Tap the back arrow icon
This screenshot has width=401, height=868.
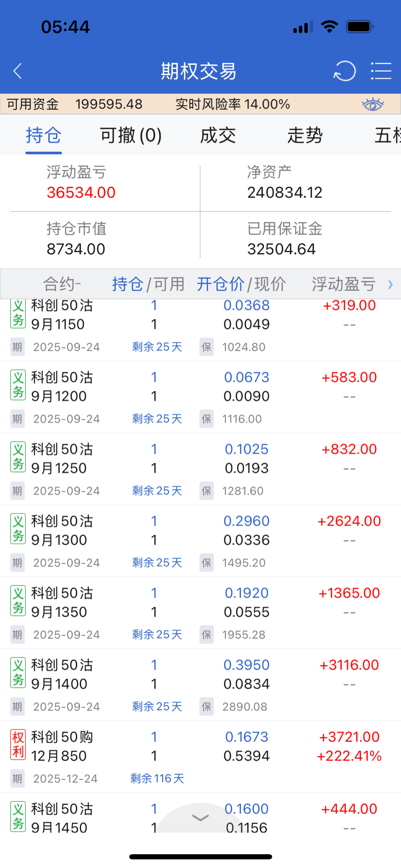(x=18, y=71)
